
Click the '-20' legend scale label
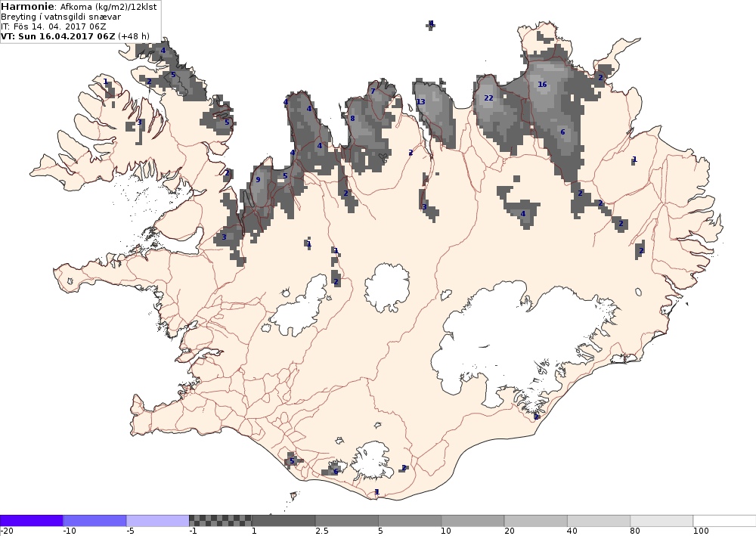(6, 531)
